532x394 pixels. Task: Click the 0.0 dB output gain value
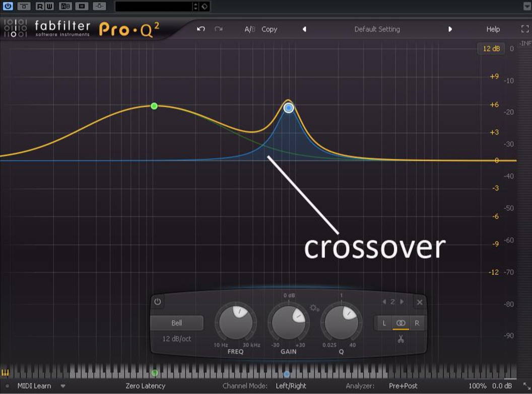(502, 386)
